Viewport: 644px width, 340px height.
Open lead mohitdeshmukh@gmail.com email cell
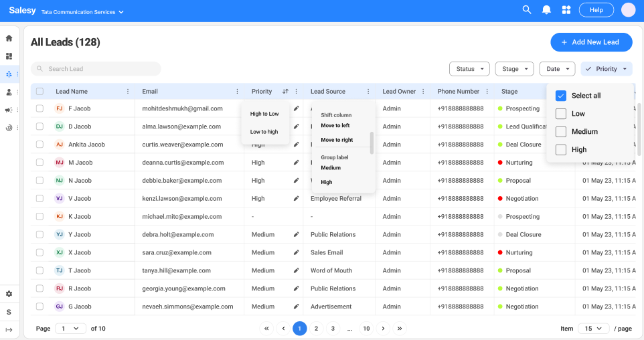(x=182, y=108)
